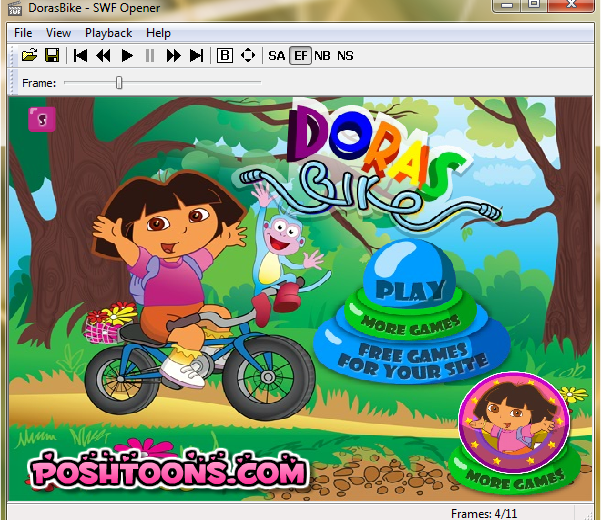Select the SA scale mode
The width and height of the screenshot is (601, 520).
point(276,56)
